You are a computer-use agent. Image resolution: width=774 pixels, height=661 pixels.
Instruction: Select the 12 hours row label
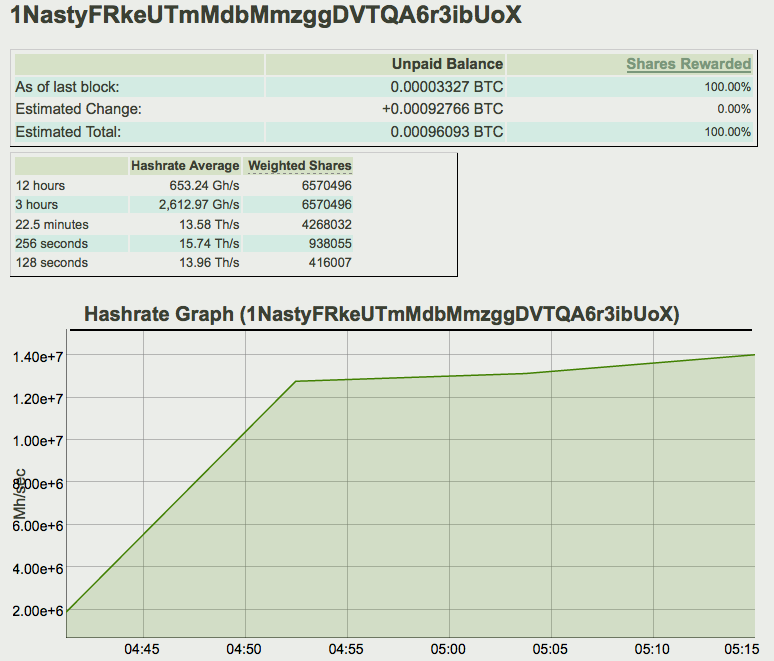point(40,186)
